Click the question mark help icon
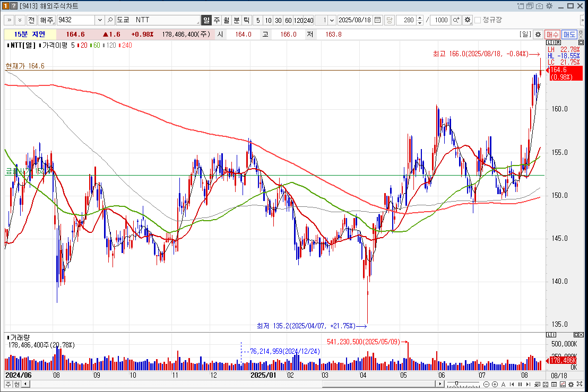The image size is (588, 392). tap(14, 6)
